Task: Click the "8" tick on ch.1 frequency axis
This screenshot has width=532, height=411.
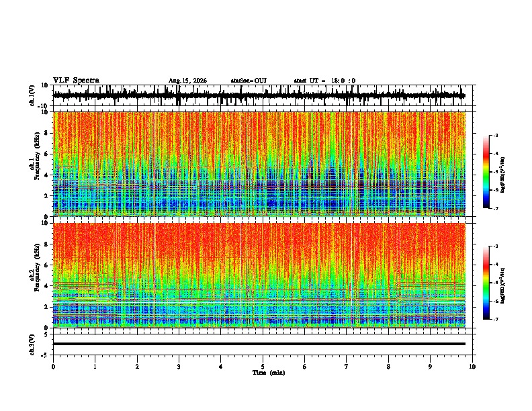Action: 47,133
